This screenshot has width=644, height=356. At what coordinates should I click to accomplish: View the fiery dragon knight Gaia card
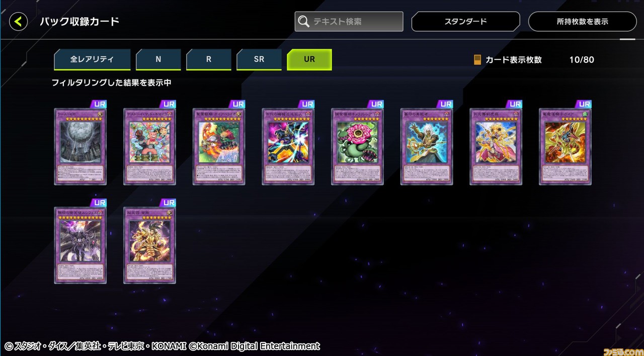click(x=566, y=146)
